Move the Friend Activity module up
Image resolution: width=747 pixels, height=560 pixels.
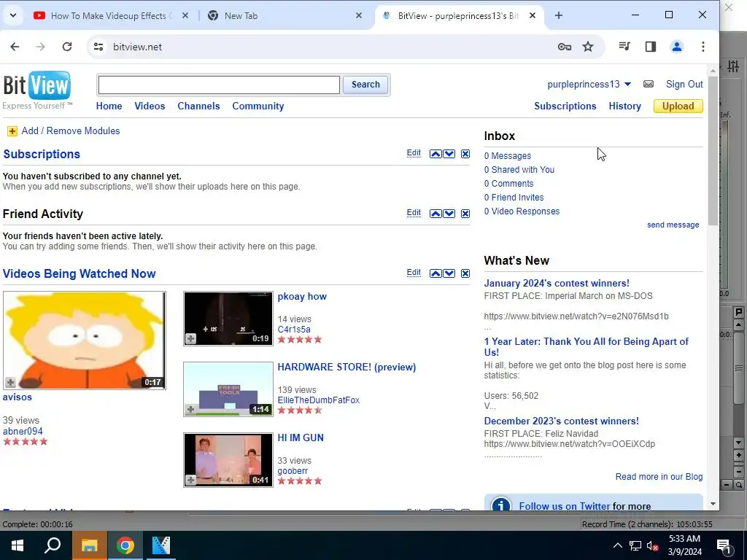coord(436,214)
